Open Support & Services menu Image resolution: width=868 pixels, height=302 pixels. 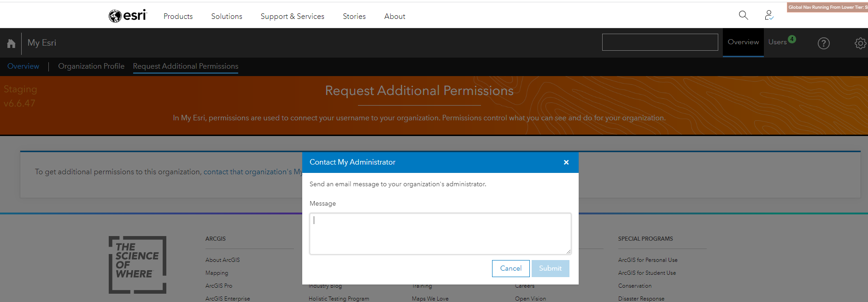click(x=293, y=16)
